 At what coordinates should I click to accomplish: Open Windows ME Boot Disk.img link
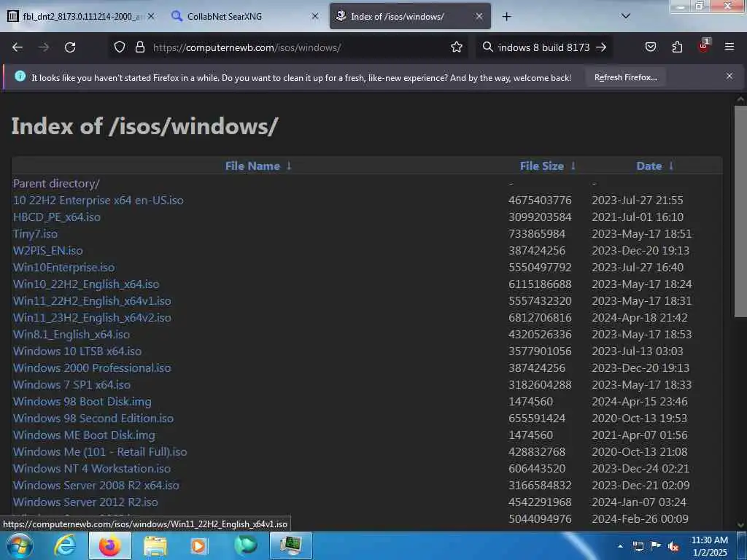click(84, 435)
